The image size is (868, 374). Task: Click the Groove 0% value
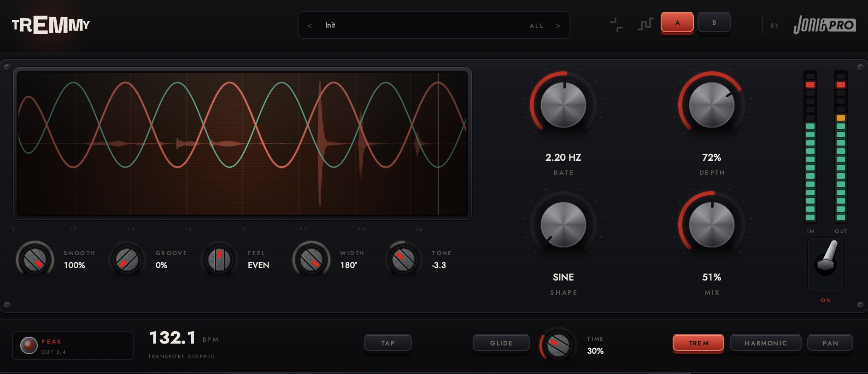click(161, 265)
